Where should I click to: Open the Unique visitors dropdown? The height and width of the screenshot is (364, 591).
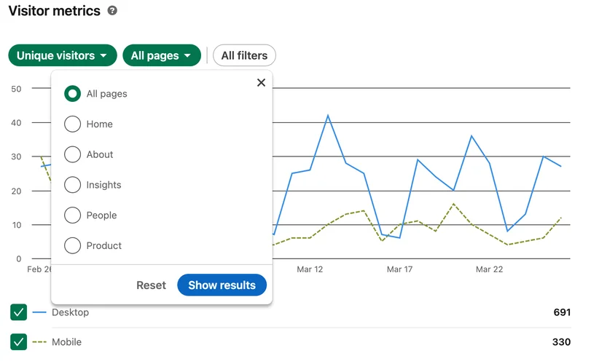click(x=62, y=55)
